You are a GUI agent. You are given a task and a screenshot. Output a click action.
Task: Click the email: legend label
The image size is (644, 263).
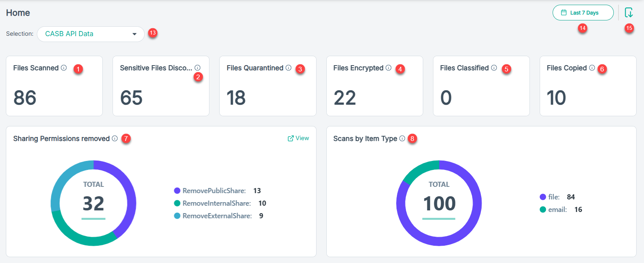[x=558, y=210]
